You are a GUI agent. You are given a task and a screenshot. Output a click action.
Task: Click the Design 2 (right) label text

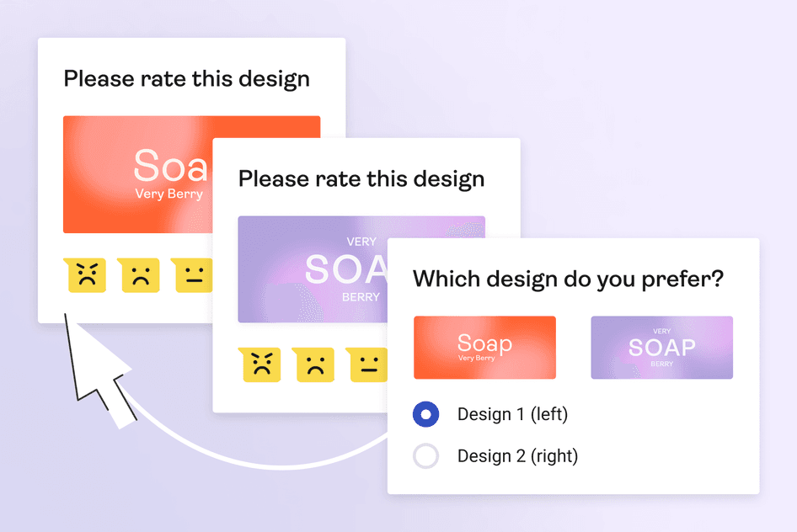[x=517, y=456]
